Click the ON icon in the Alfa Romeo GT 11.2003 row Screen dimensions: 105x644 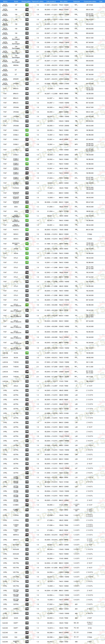pos(27,70)
